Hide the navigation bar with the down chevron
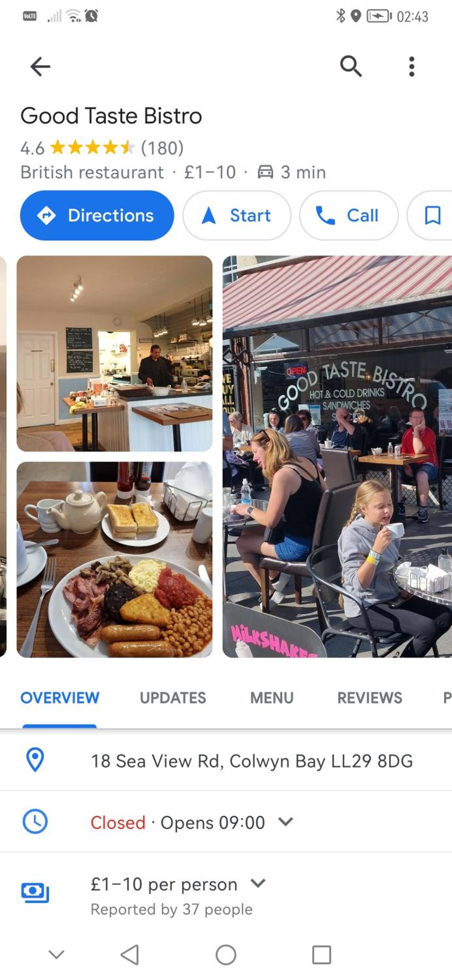 (x=56, y=955)
